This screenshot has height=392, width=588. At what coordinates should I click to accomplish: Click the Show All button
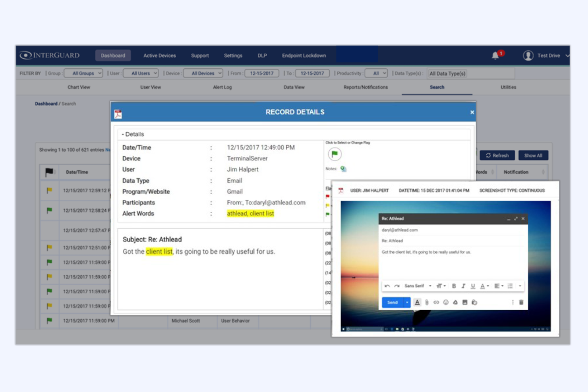click(x=533, y=155)
